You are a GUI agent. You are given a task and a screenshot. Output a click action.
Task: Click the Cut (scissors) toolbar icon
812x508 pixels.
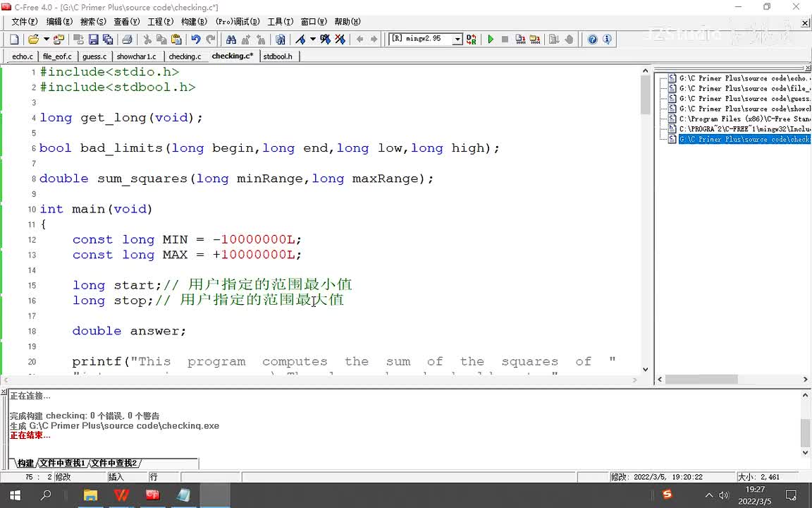(147, 40)
